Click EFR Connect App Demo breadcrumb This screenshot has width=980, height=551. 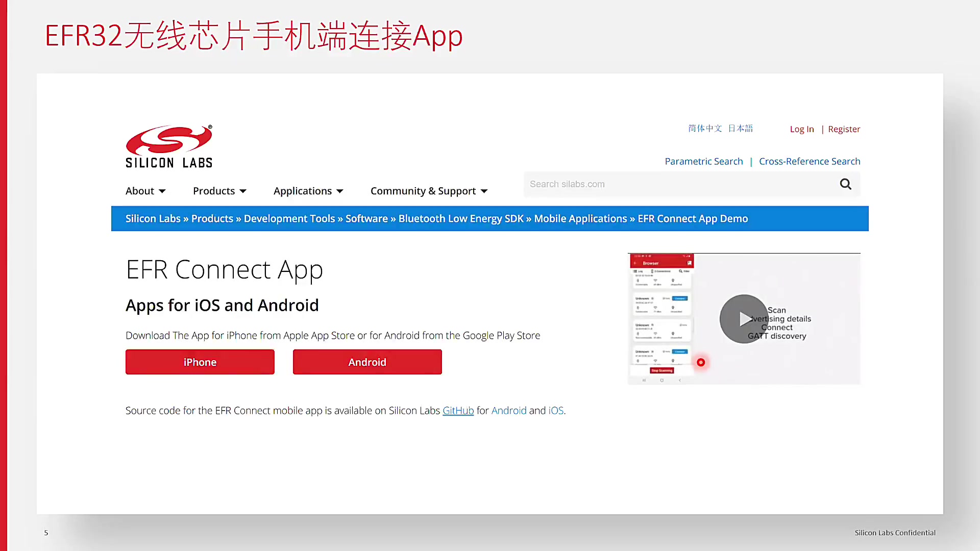click(x=693, y=218)
